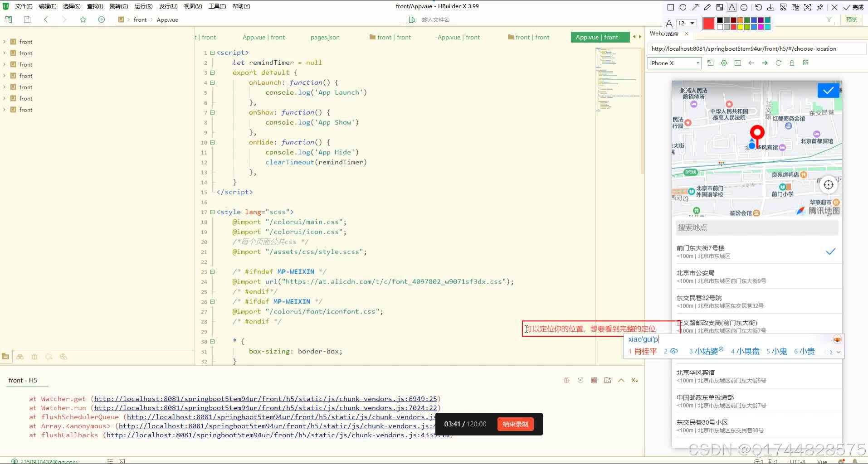This screenshot has height=464, width=868.
Task: Fold the style block at line 17
Action: [x=212, y=212]
